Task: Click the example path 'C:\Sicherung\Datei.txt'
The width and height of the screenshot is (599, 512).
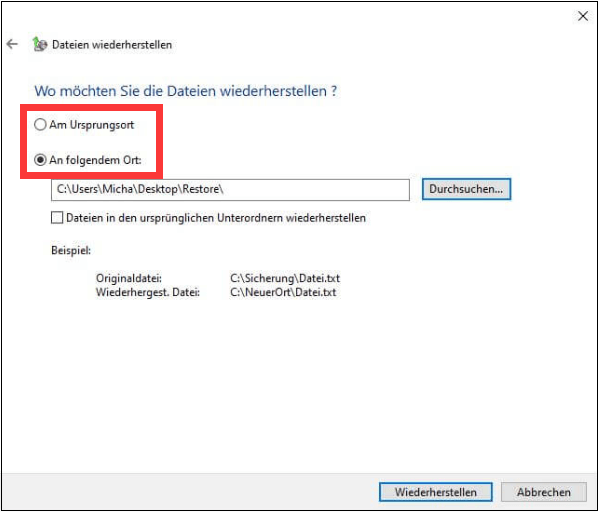Action: tap(285, 278)
